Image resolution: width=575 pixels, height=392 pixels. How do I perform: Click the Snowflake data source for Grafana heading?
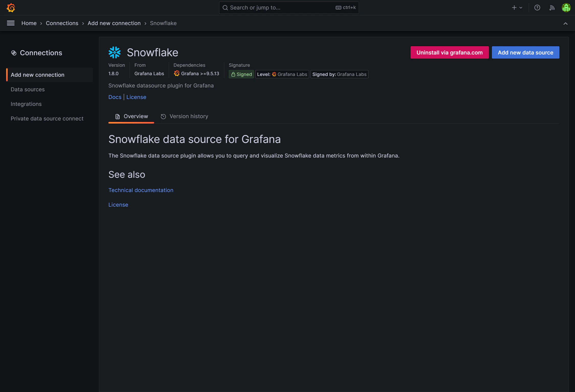[195, 139]
